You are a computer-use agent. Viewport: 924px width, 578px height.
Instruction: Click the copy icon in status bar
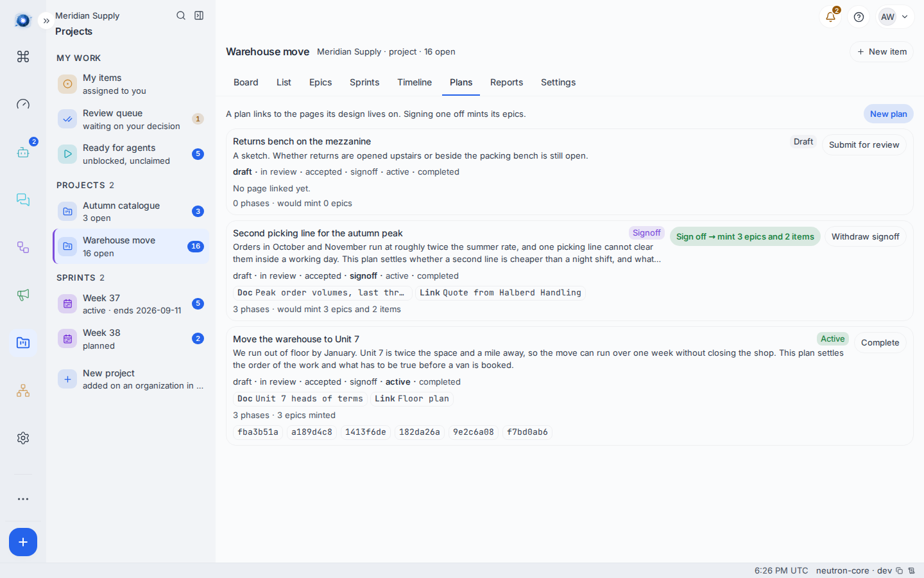pos(899,570)
